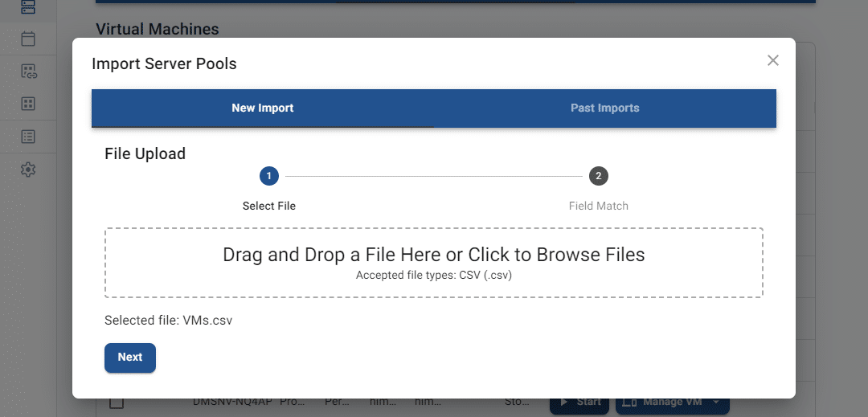Click step 2 Field Match circle

598,176
